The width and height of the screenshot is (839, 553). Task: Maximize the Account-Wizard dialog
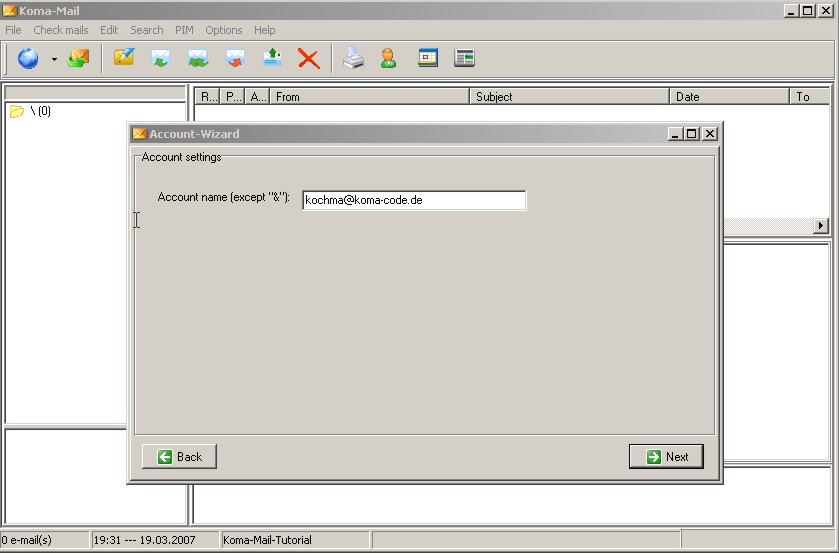pyautogui.click(x=691, y=134)
